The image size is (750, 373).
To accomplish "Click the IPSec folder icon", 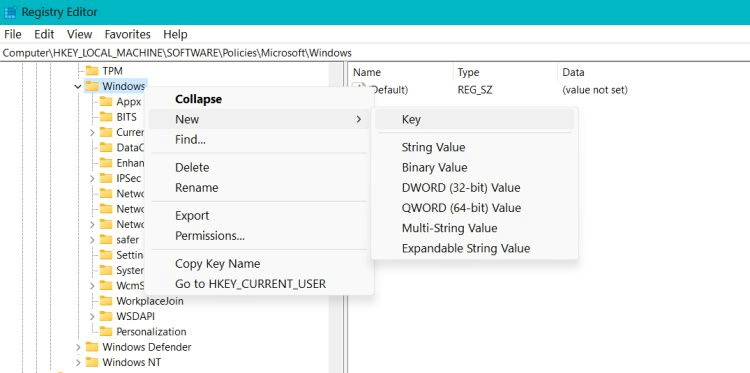I will click(106, 178).
